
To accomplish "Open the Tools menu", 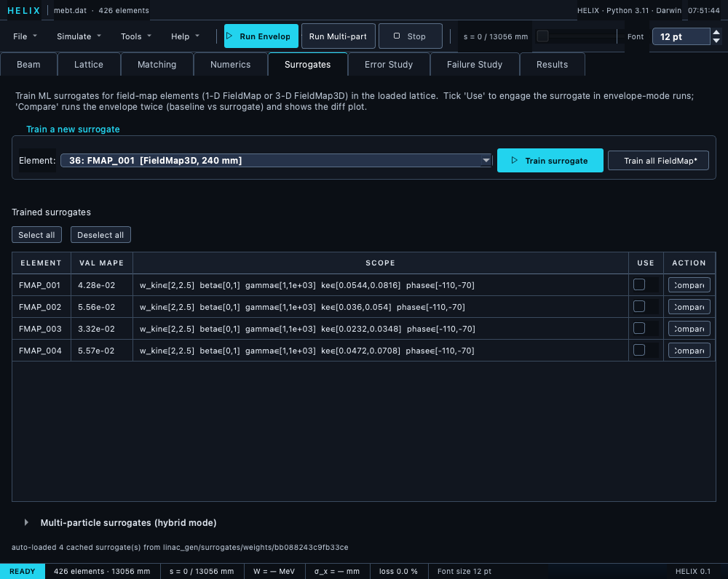I will pos(135,36).
